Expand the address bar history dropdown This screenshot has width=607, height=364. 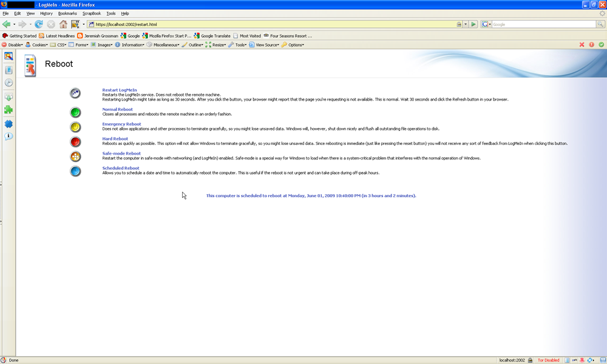[466, 24]
